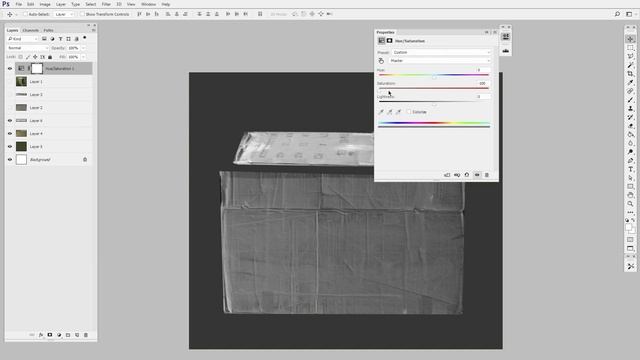Select the Blur tool
The height and width of the screenshot is (360, 640).
631,143
